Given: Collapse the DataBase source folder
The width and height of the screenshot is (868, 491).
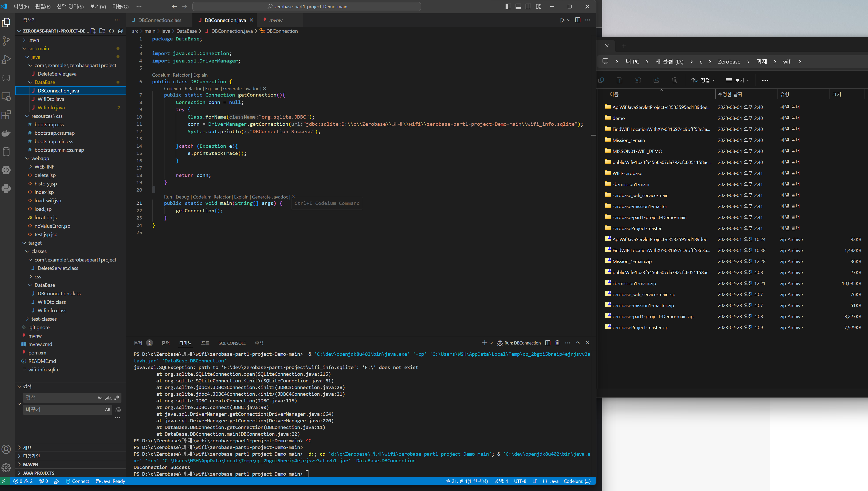Looking at the screenshot, I should pyautogui.click(x=45, y=82).
